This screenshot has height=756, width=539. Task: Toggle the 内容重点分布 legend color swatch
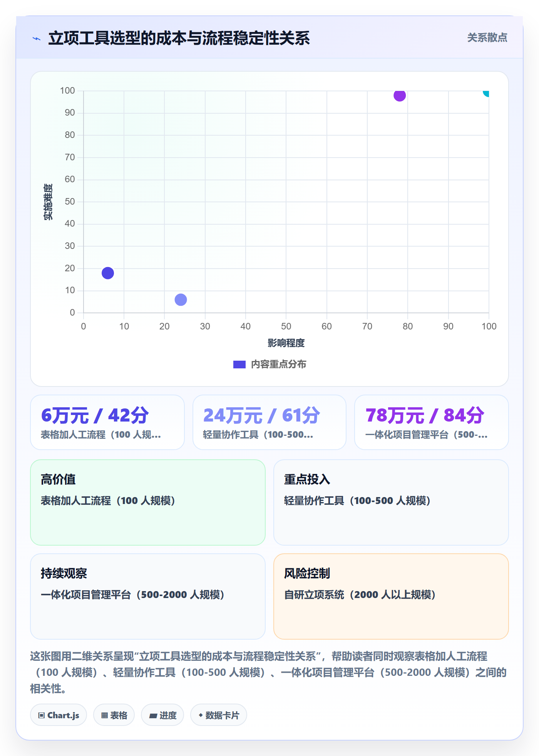239,365
